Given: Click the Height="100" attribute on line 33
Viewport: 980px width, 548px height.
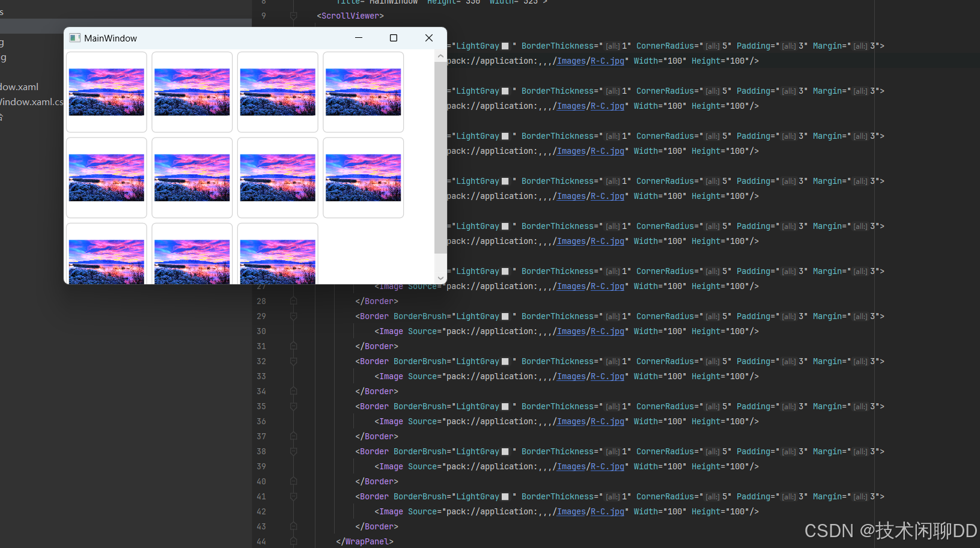Looking at the screenshot, I should click(720, 376).
